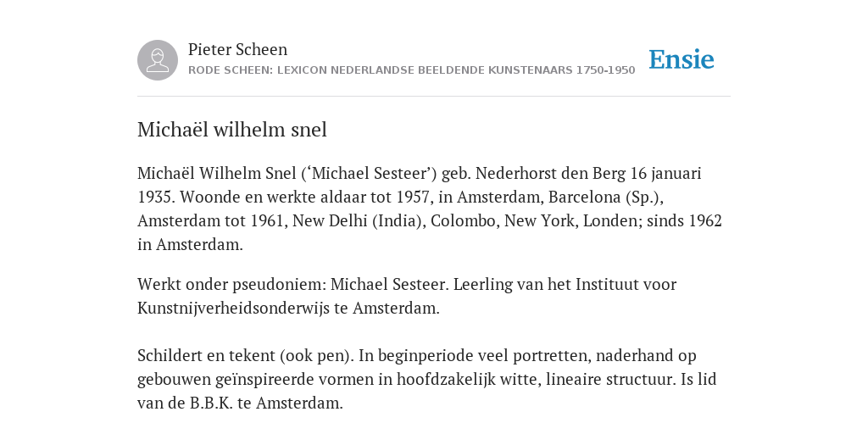Select the heading 'Michaël wilhelm snel'
Viewport: 868px width, 434px height.
[232, 130]
